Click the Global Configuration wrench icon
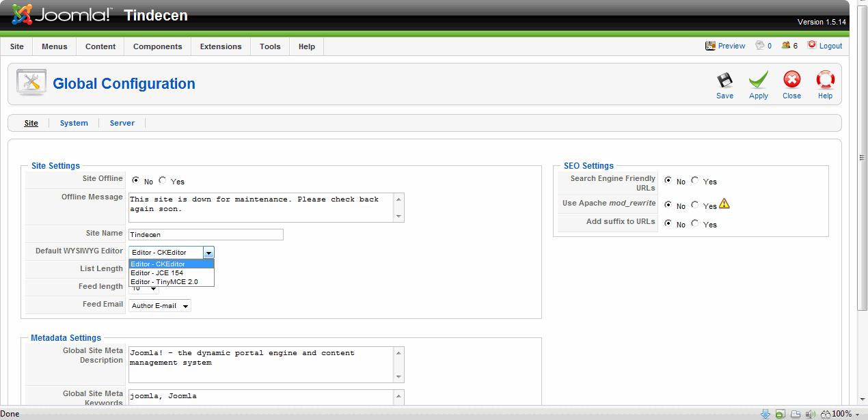The image size is (868, 420). pyautogui.click(x=31, y=83)
